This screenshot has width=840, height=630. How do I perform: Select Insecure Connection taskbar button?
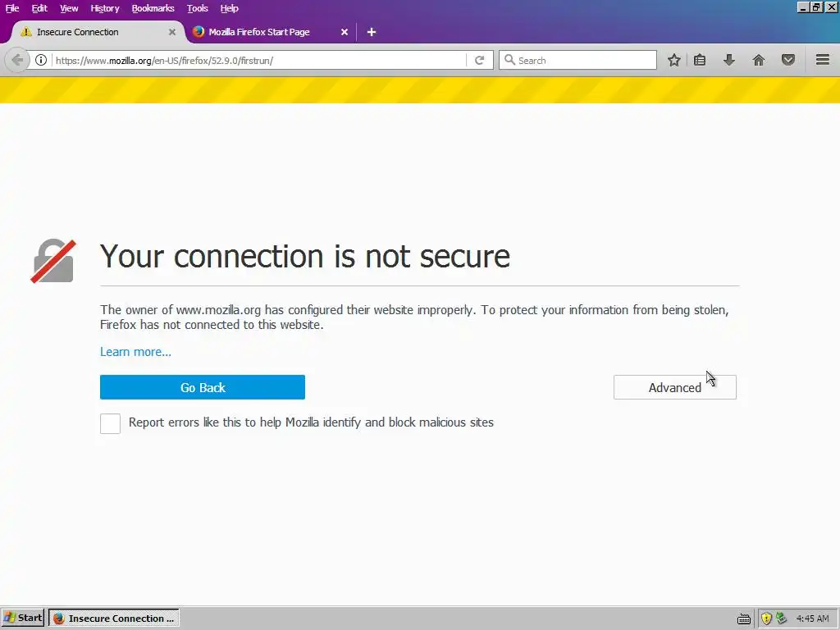(114, 619)
